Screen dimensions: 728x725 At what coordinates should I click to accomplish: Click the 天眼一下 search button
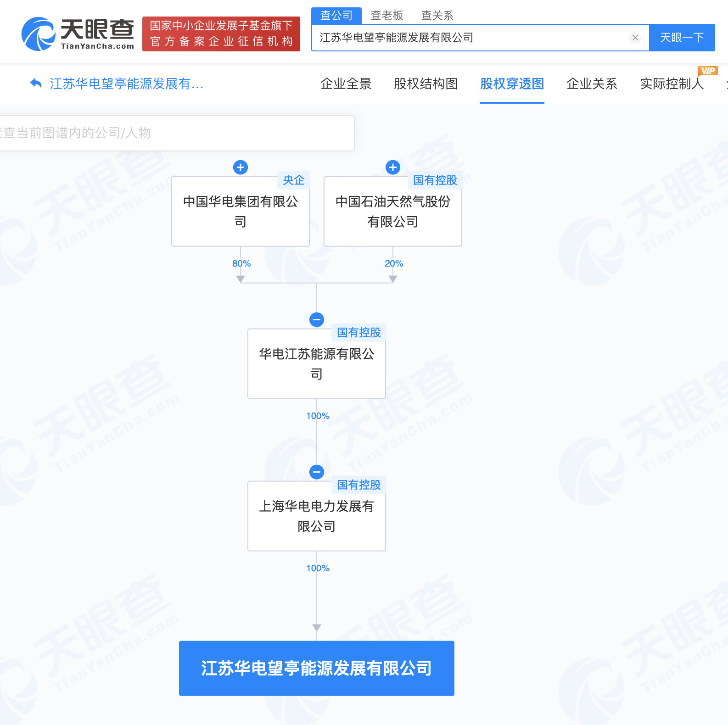coord(682,38)
